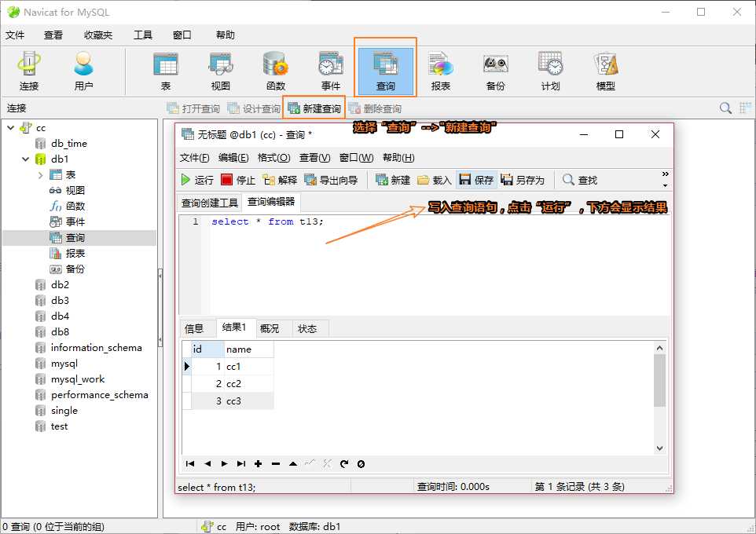Image resolution: width=756 pixels, height=534 pixels.
Task: Open the 视图 (View) toolbar icon
Action: point(221,71)
